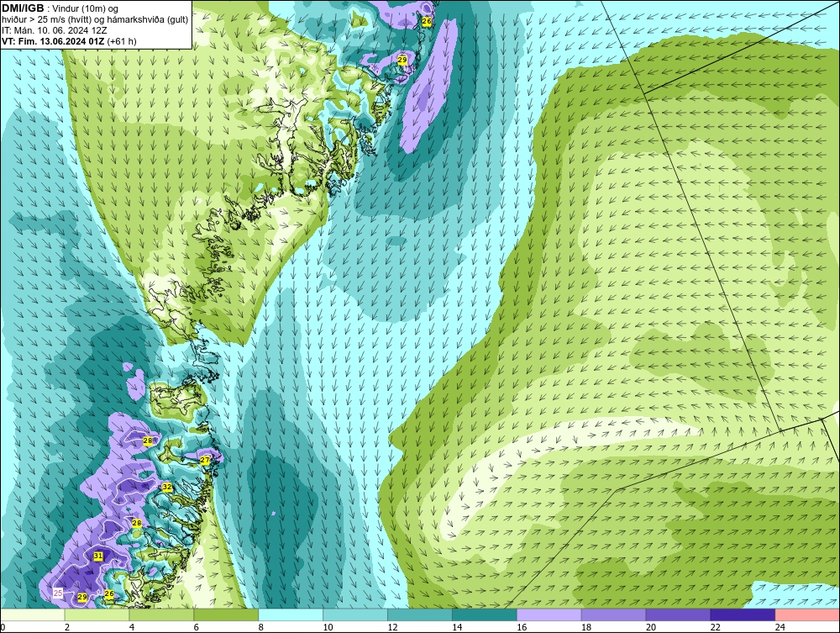Select the 16–18 m/s lavender legend swatch

pyautogui.click(x=549, y=615)
